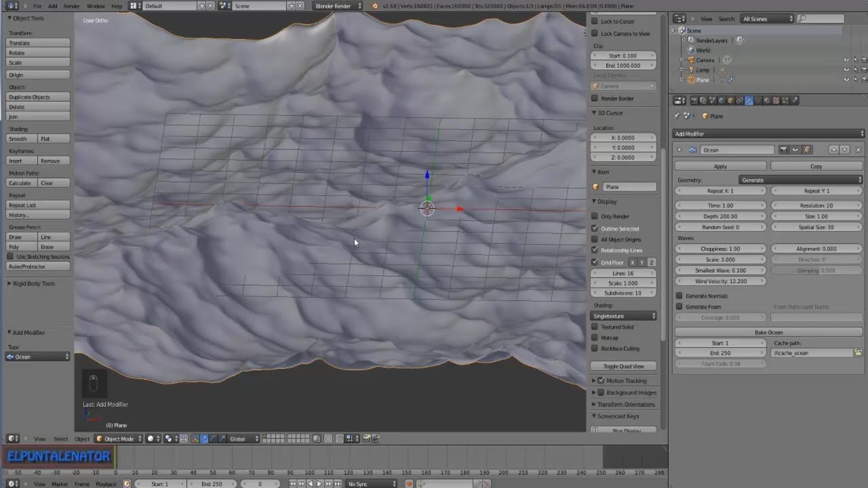Toggle Ocean modifier render camera icon
The image size is (868, 488).
(x=784, y=150)
